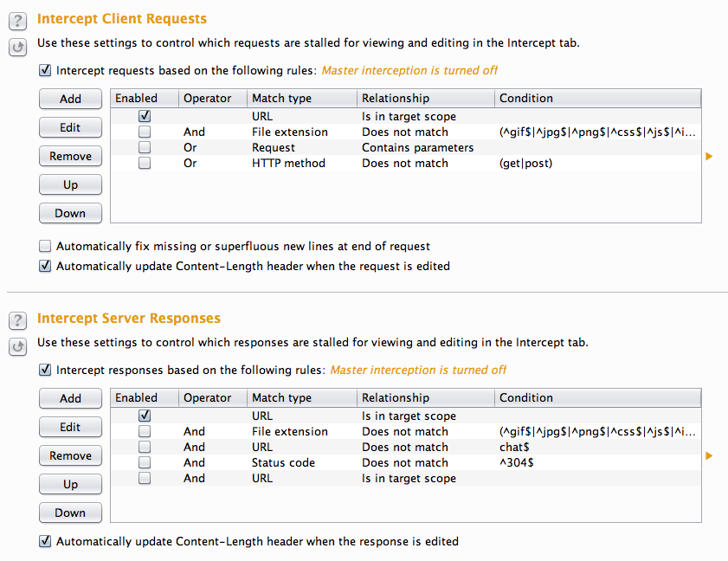
Task: Expand server response rules with orange arrow
Action: [x=710, y=456]
